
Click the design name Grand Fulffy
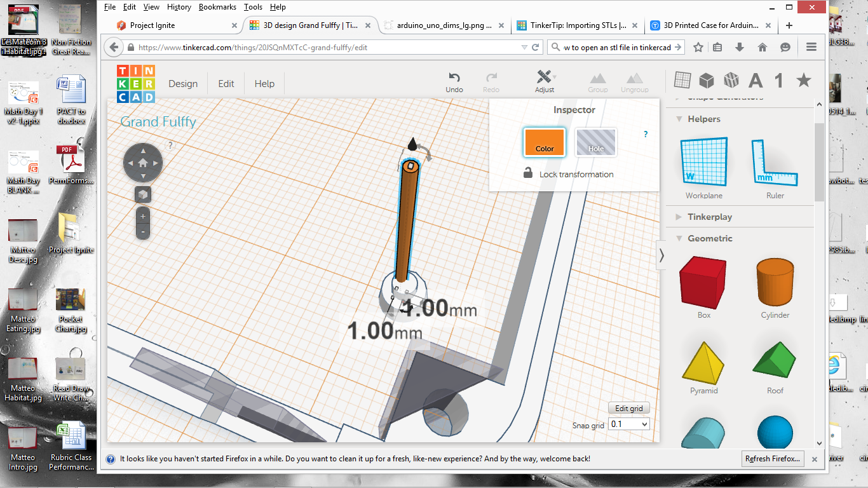[158, 122]
